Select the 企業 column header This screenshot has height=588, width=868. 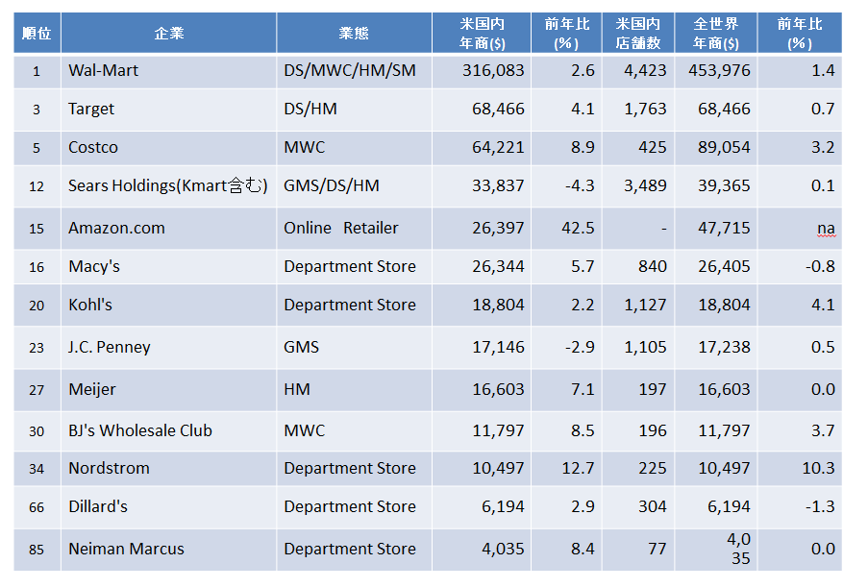pyautogui.click(x=169, y=34)
